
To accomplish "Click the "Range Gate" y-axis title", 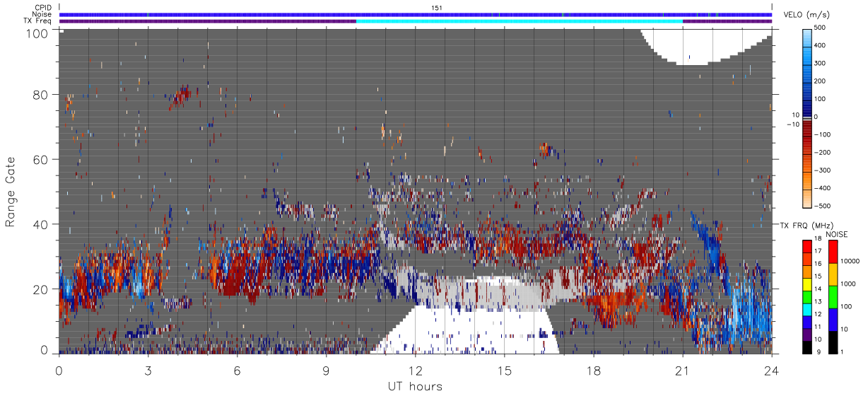I will 11,192.
